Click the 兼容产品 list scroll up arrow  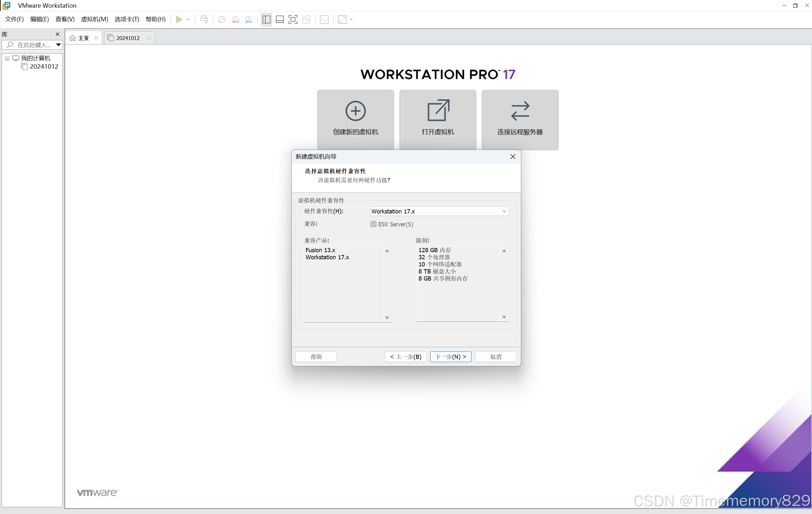pyautogui.click(x=387, y=251)
